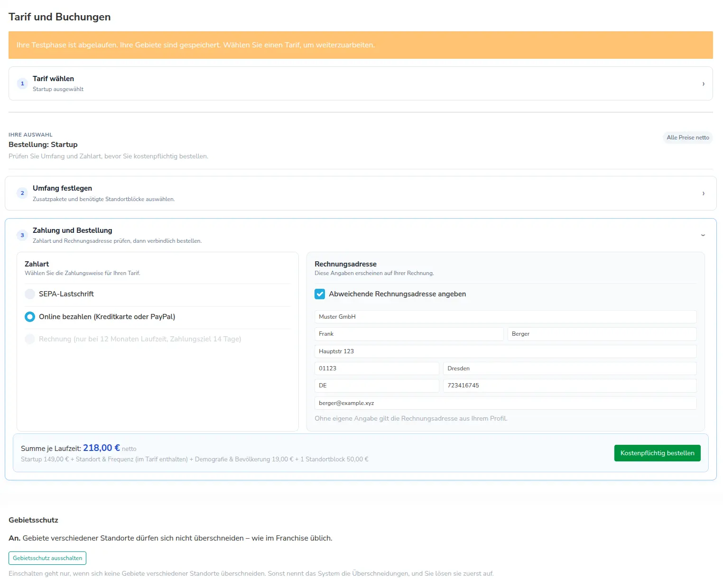This screenshot has height=588, width=723.
Task: Collapse the Zahlung und Bestellung section chevron
Action: pos(703,235)
